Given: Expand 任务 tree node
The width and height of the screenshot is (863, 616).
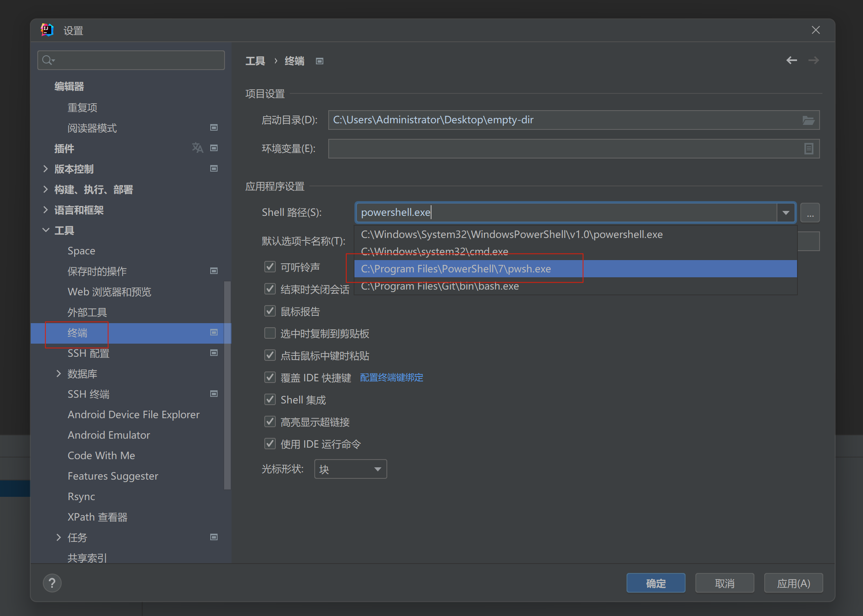Looking at the screenshot, I should (x=59, y=537).
